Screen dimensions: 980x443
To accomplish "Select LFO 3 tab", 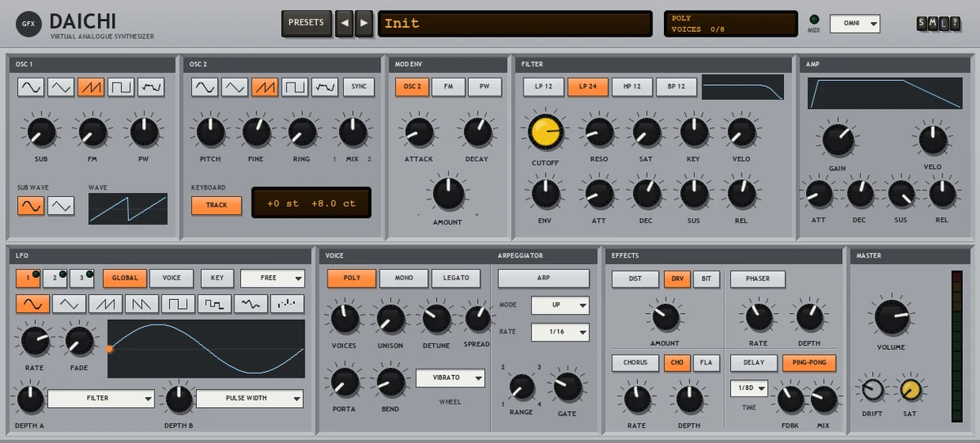I will coord(82,278).
